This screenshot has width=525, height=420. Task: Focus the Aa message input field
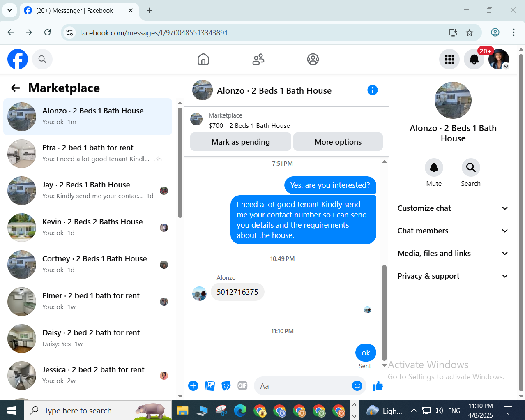302,386
